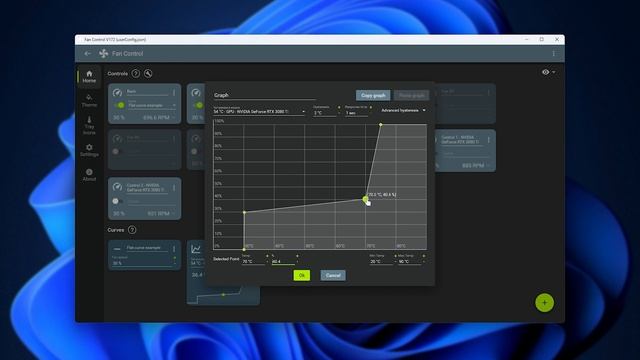This screenshot has width=640, height=360.
Task: Increase Selected Point percent with plus stepper
Action: (297, 256)
